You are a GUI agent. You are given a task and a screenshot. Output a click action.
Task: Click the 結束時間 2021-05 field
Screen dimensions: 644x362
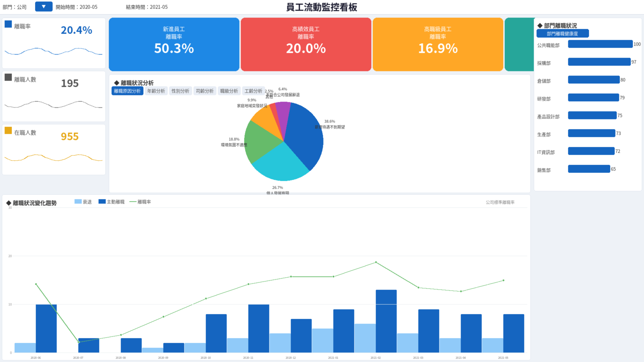click(x=147, y=7)
